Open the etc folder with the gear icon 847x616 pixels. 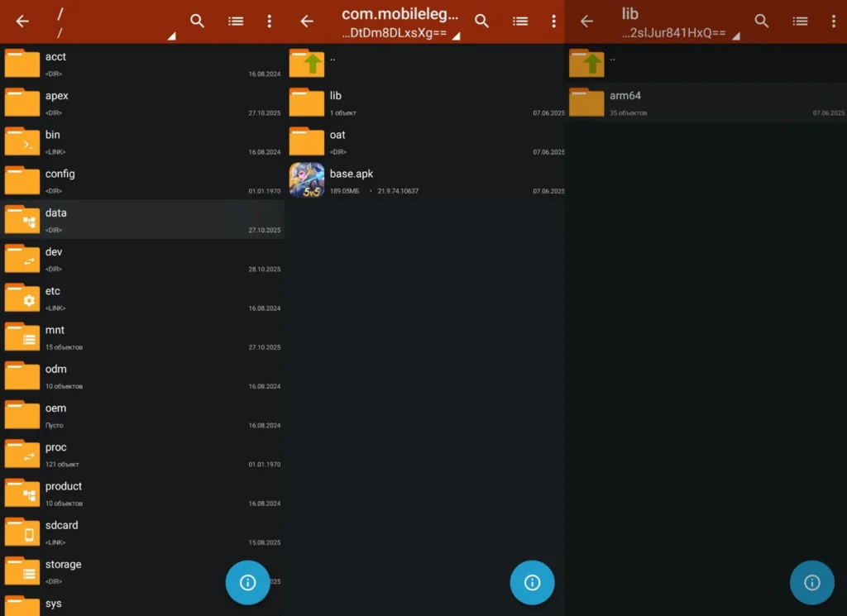[22, 298]
